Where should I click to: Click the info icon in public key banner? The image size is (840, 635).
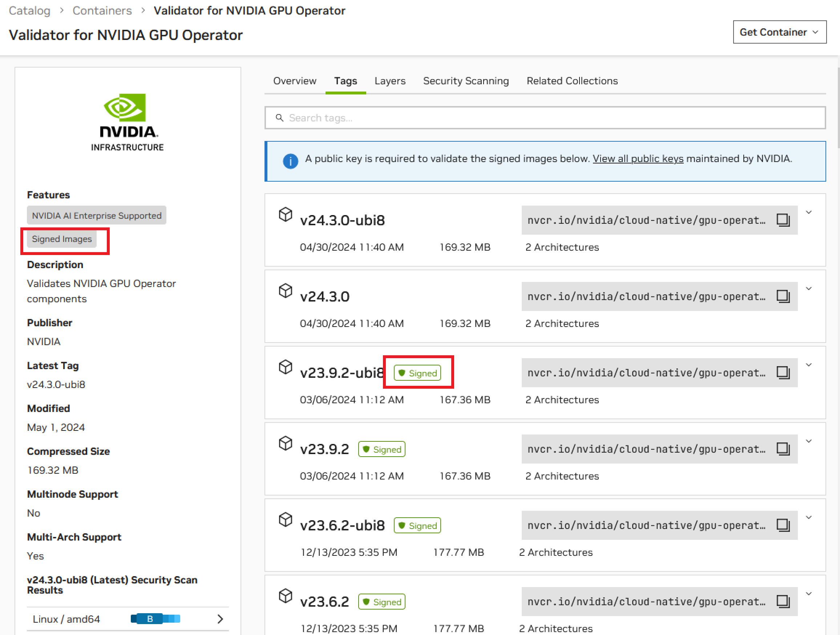[291, 161]
